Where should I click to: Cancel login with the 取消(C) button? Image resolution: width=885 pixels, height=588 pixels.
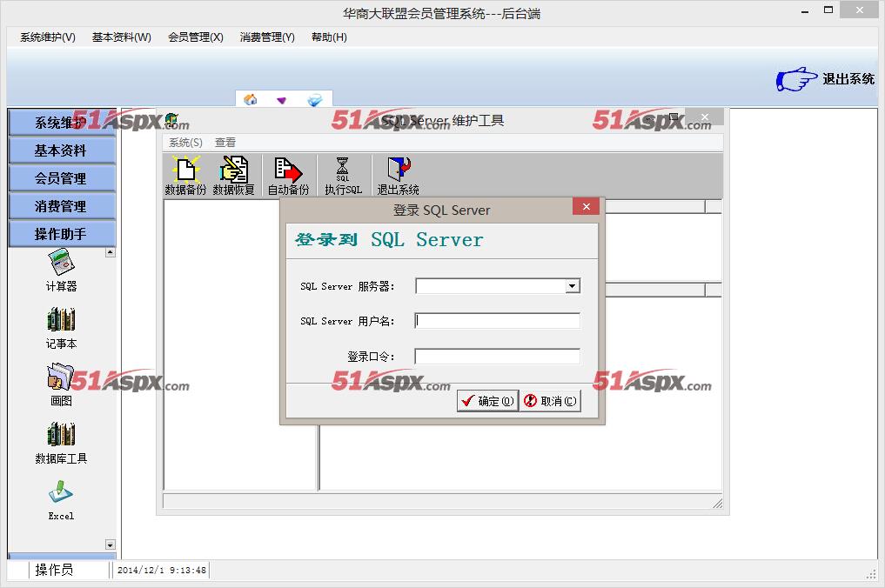[x=550, y=401]
